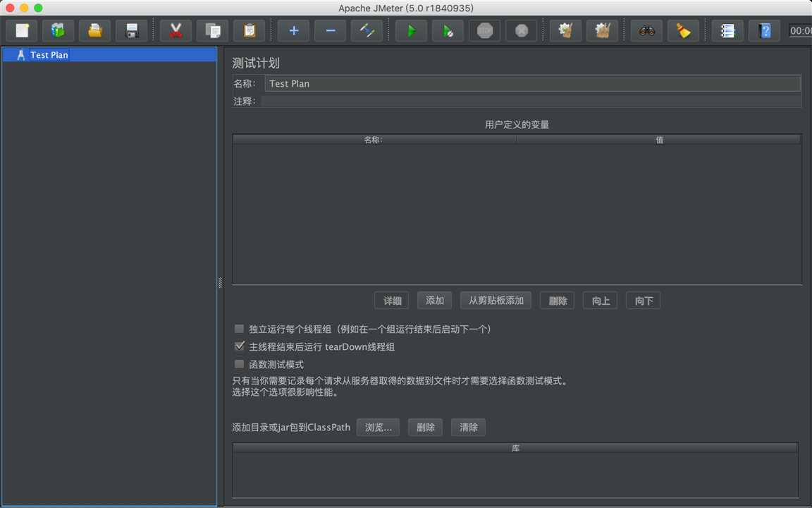Open the Templates icon in toolbar

58,30
